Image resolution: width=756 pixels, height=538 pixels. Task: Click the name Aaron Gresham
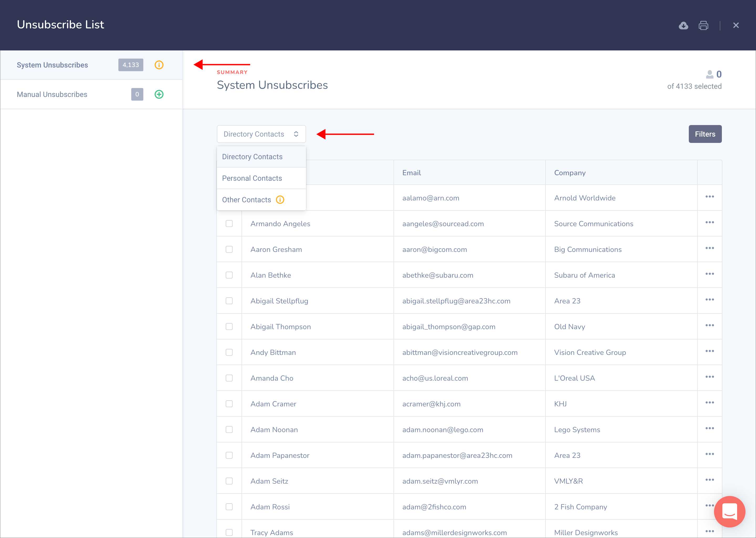click(276, 250)
